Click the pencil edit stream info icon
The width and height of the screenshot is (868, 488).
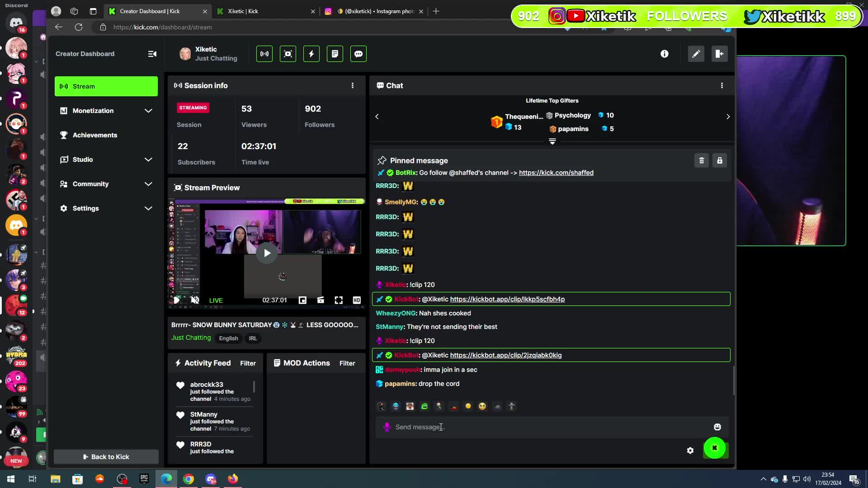pos(696,54)
